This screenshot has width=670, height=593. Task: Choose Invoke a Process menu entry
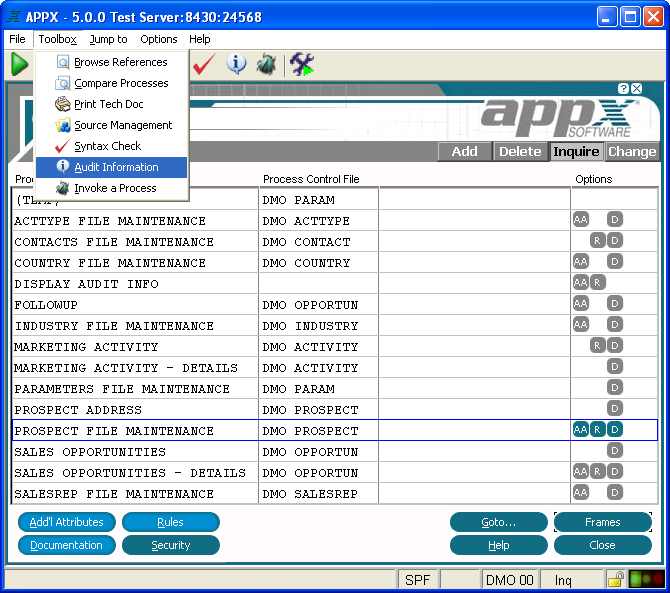coord(112,188)
